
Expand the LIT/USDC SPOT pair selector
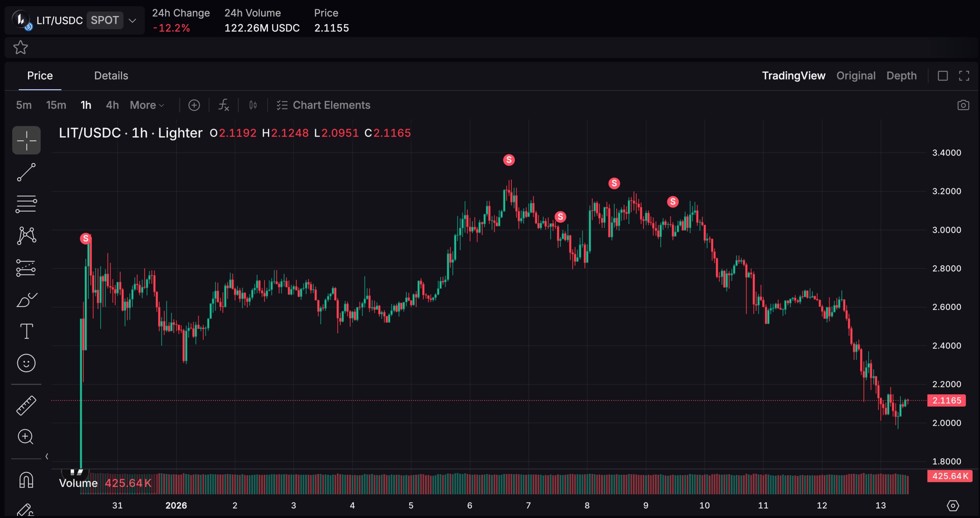click(x=132, y=20)
